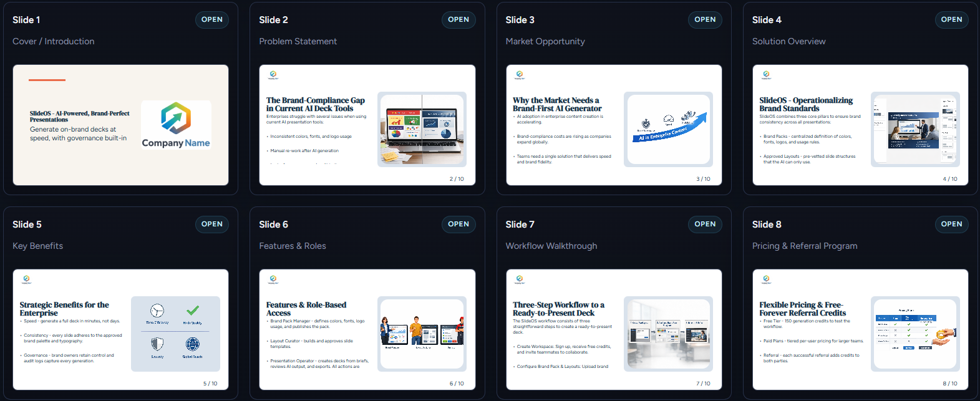Select the people illustration on Slide 6
The width and height of the screenshot is (980, 401).
(422, 334)
